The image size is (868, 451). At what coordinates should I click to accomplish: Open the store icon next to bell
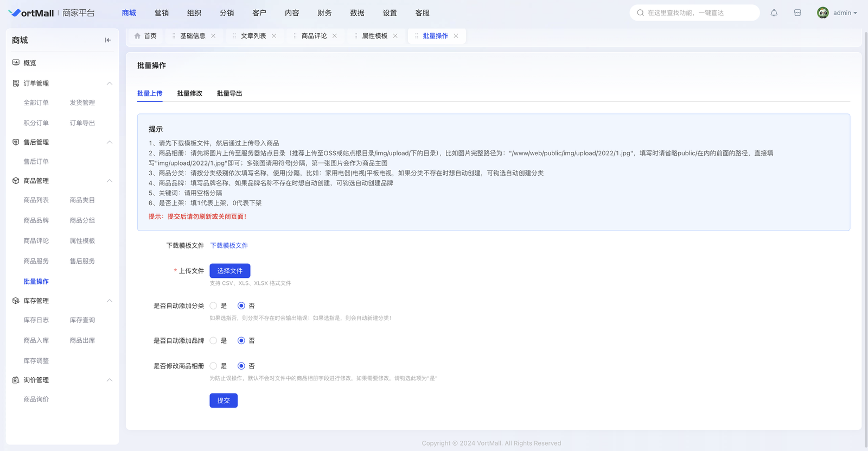pyautogui.click(x=797, y=13)
